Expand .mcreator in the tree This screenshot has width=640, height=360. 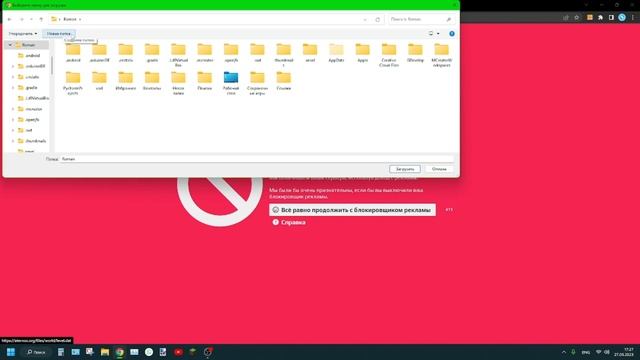tap(13, 109)
